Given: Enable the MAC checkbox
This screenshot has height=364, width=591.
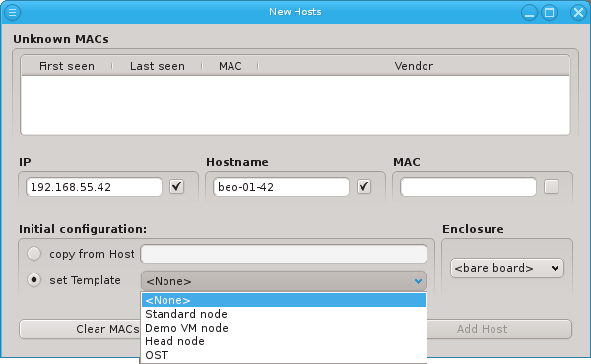Looking at the screenshot, I should tap(551, 187).
